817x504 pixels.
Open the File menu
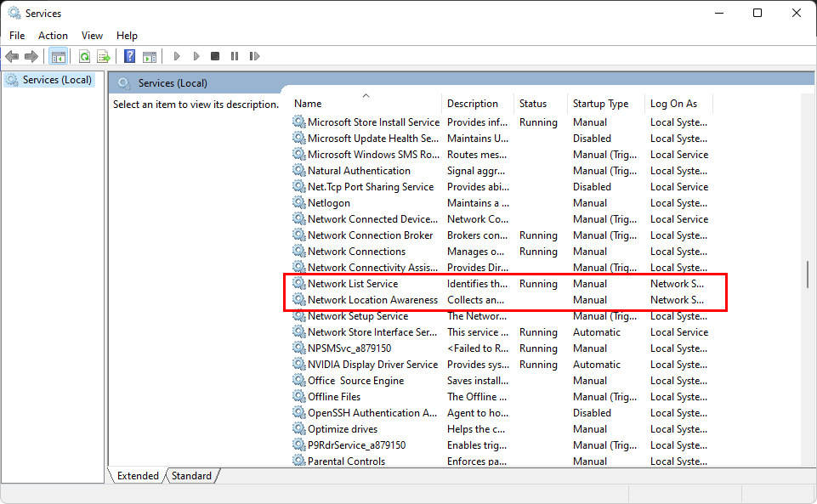(x=17, y=36)
